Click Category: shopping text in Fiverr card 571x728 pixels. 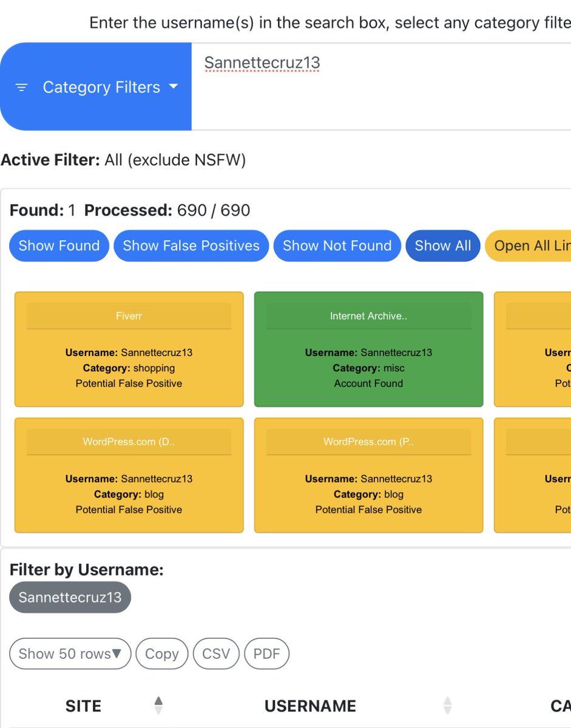129,368
